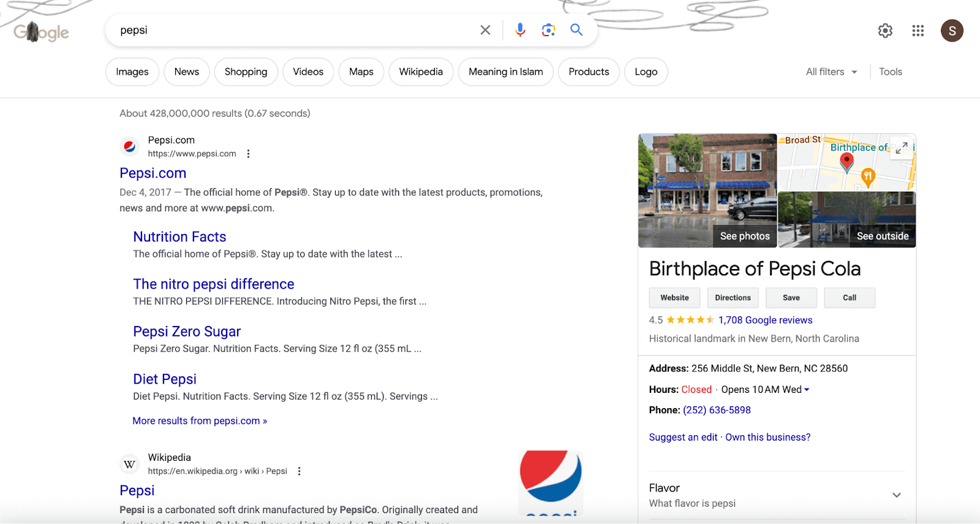This screenshot has width=980, height=524.
Task: Click the Website button
Action: click(674, 298)
